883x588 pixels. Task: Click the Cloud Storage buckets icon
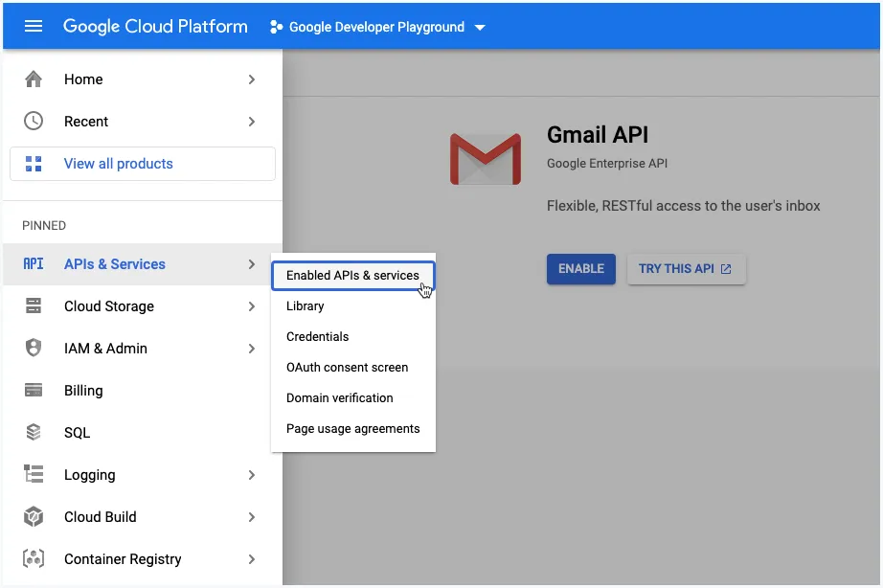click(34, 306)
